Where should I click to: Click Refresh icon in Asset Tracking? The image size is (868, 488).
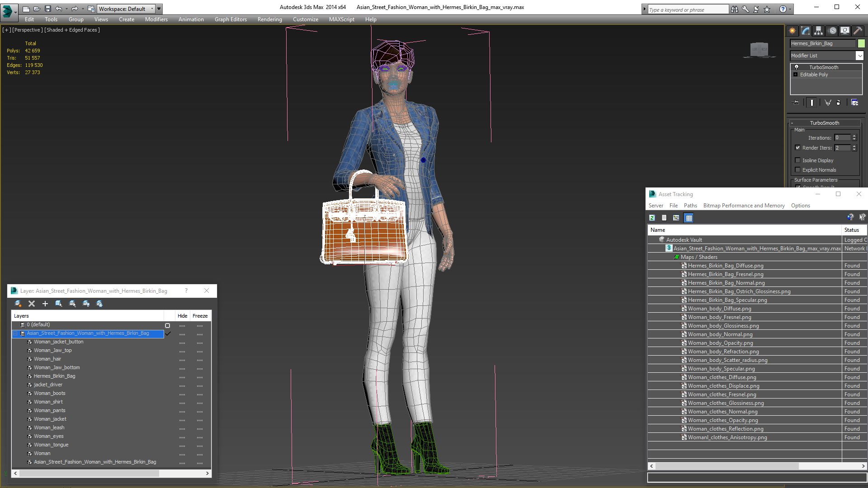[x=652, y=218]
